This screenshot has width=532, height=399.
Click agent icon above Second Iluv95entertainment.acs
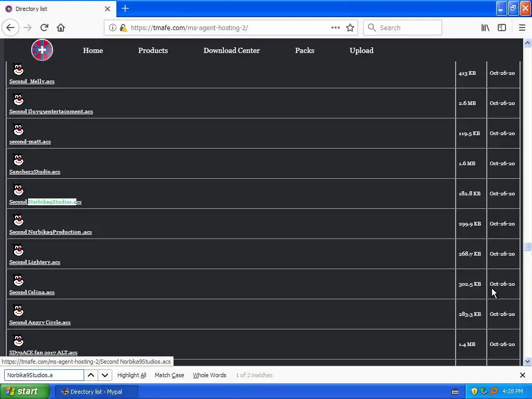[x=18, y=99]
